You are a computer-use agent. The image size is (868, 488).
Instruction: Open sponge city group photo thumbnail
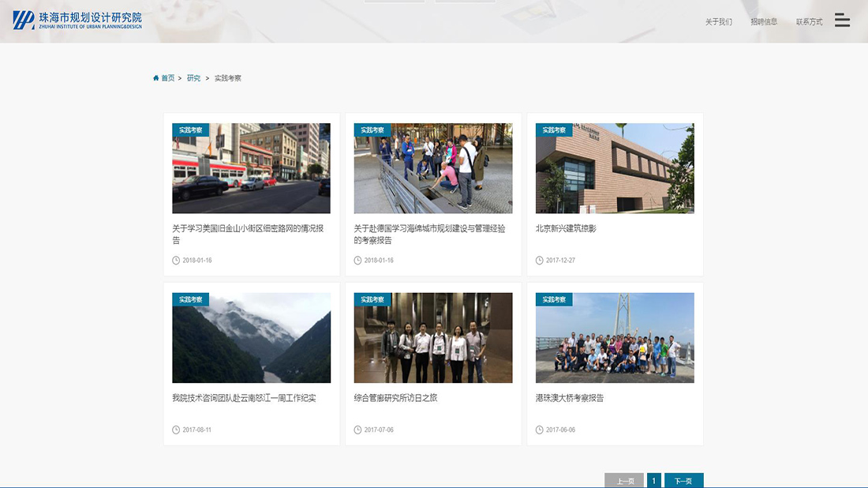433,168
